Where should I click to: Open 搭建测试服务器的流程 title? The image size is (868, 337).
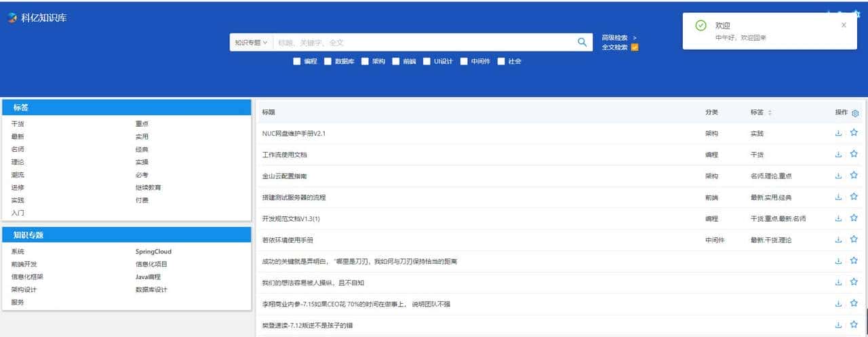pyautogui.click(x=294, y=197)
